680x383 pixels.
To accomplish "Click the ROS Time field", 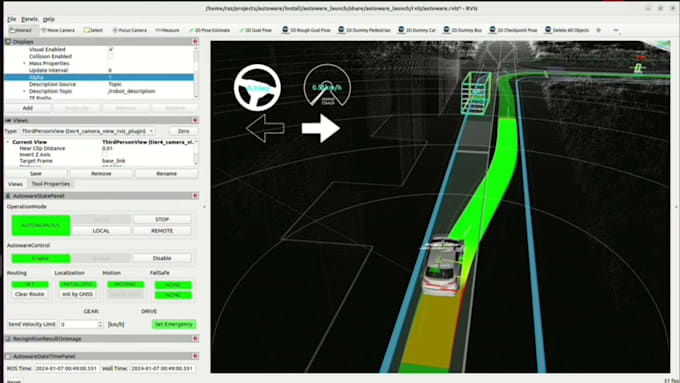I will tap(67, 368).
